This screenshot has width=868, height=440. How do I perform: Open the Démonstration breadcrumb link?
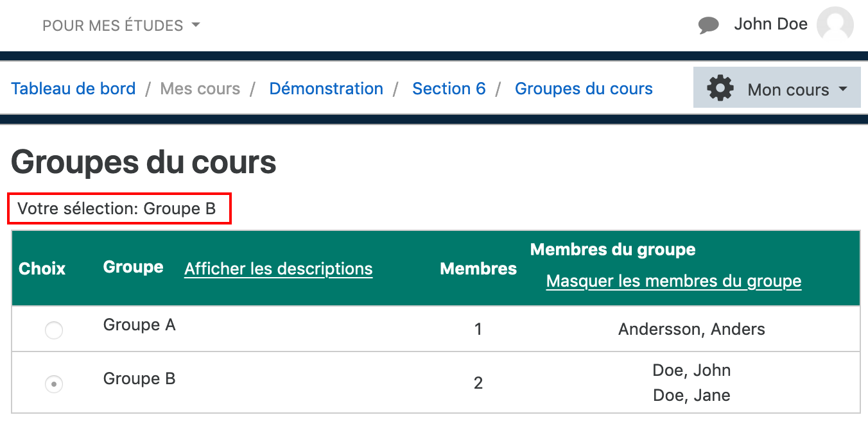pyautogui.click(x=326, y=89)
